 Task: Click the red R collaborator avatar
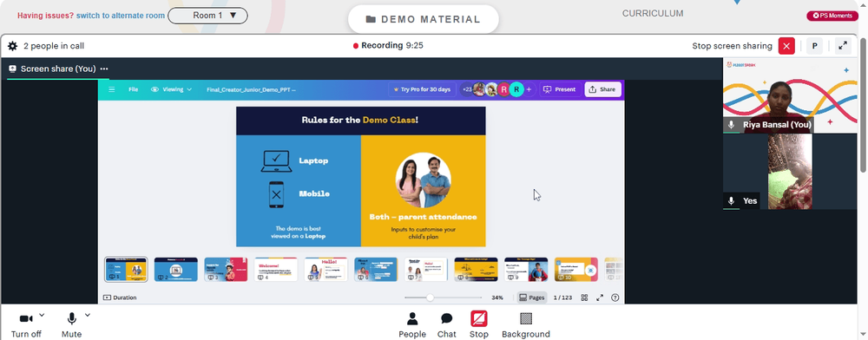503,89
